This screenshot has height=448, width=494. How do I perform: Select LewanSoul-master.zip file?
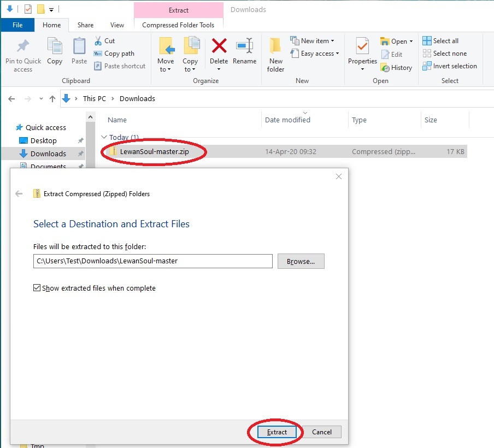pyautogui.click(x=154, y=151)
